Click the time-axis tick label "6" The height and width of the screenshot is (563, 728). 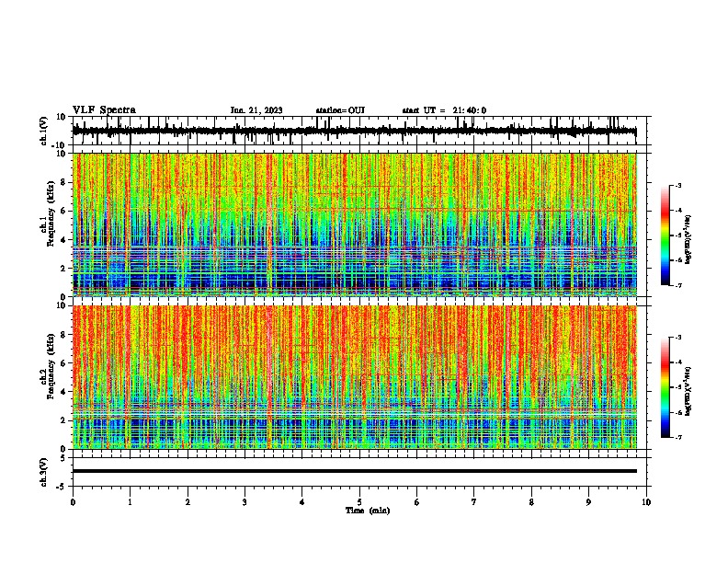tap(417, 502)
